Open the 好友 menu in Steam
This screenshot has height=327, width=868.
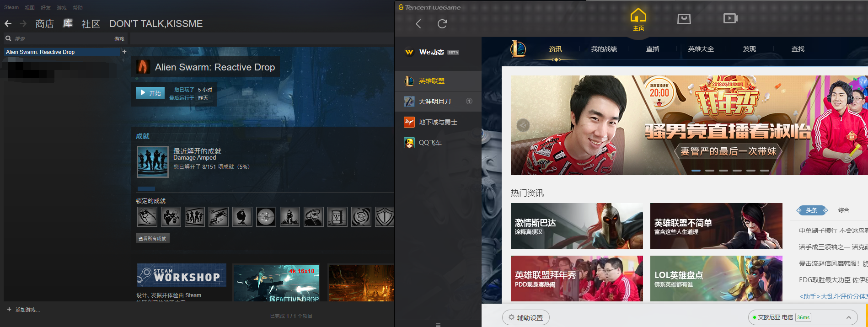click(46, 8)
